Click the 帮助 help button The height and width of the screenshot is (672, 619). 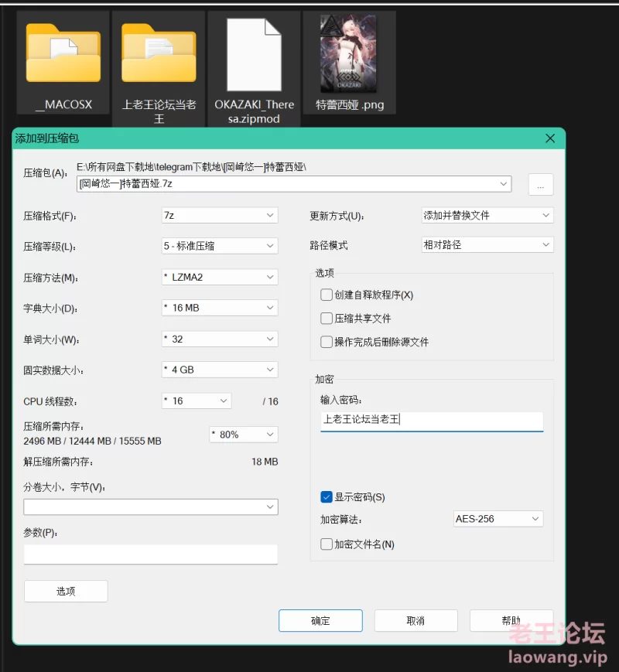(511, 620)
